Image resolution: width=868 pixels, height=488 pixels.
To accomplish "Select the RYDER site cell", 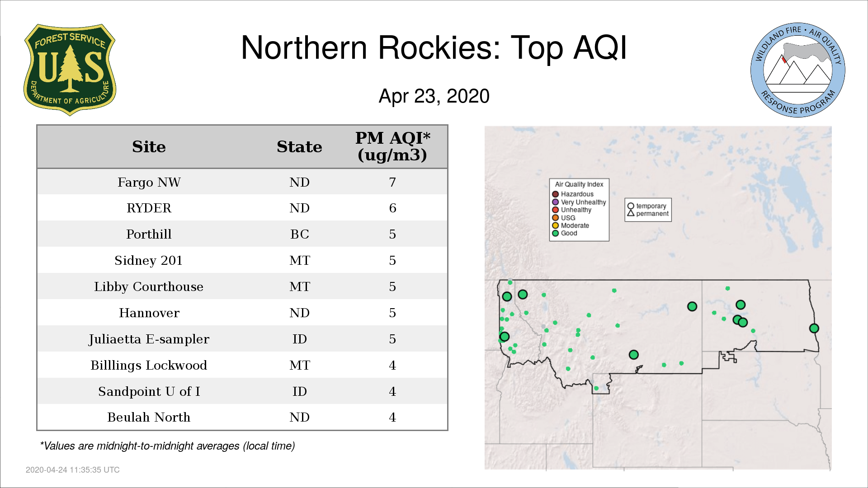I will [x=149, y=208].
